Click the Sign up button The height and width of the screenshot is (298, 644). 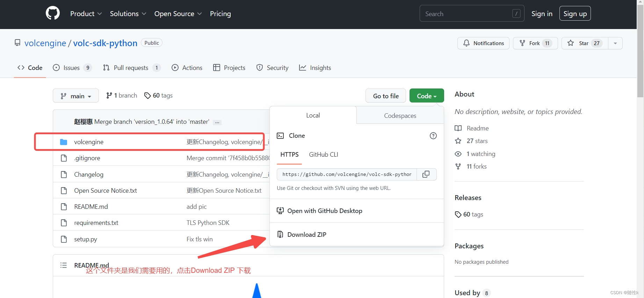pyautogui.click(x=575, y=14)
